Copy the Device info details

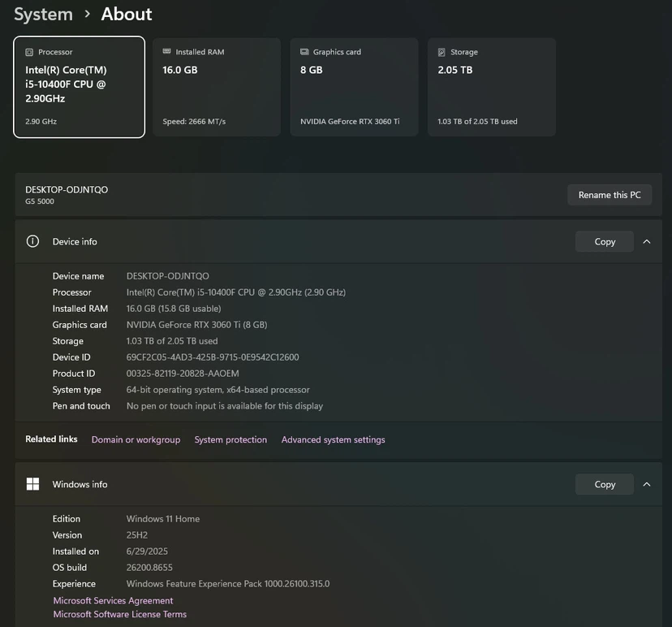pos(605,242)
